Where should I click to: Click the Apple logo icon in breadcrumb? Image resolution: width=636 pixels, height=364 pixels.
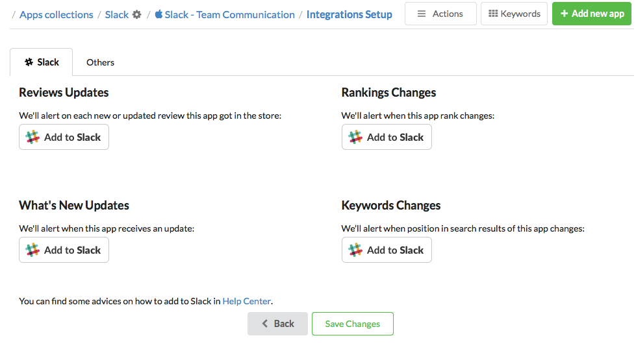(x=159, y=14)
